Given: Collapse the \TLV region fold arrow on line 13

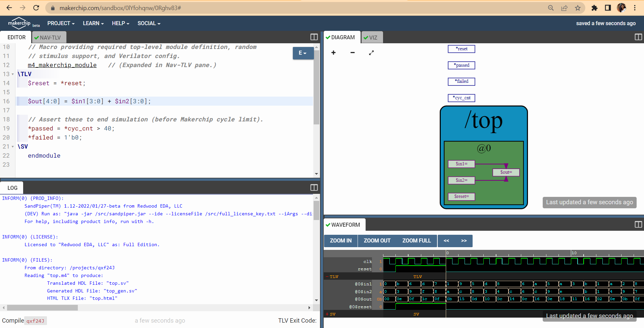Looking at the screenshot, I should 13,74.
